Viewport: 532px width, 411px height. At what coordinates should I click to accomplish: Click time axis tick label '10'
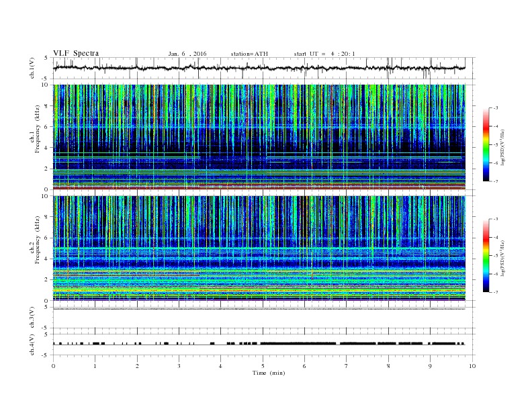tap(472, 366)
